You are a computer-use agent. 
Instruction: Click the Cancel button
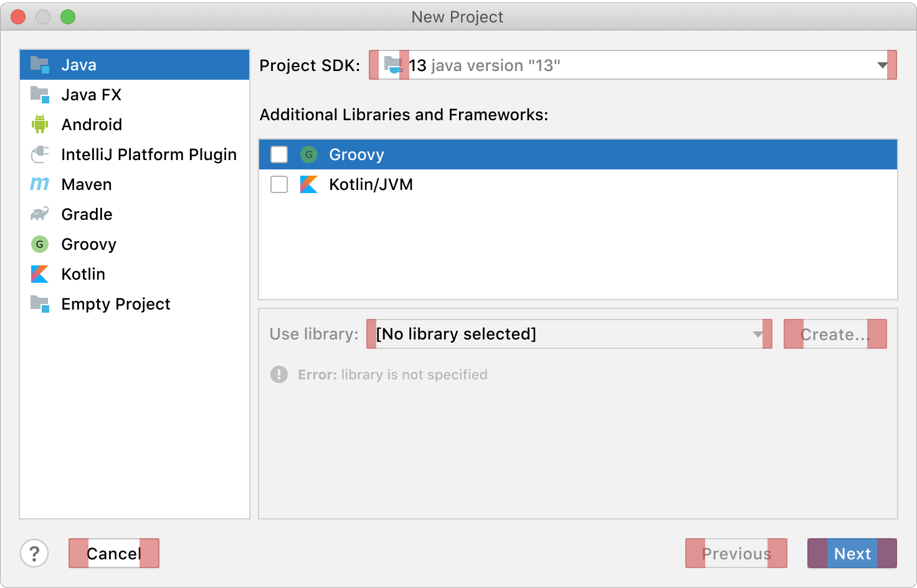114,553
